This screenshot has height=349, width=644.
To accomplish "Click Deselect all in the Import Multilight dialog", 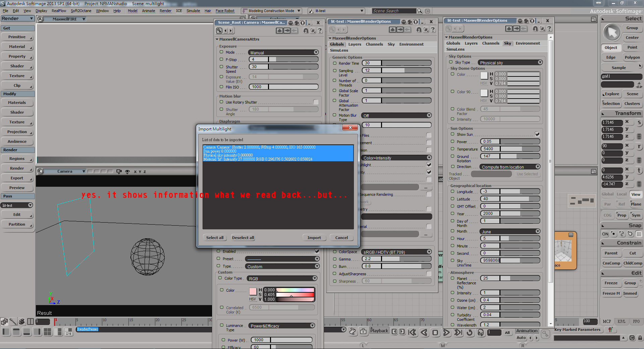I will tap(243, 238).
